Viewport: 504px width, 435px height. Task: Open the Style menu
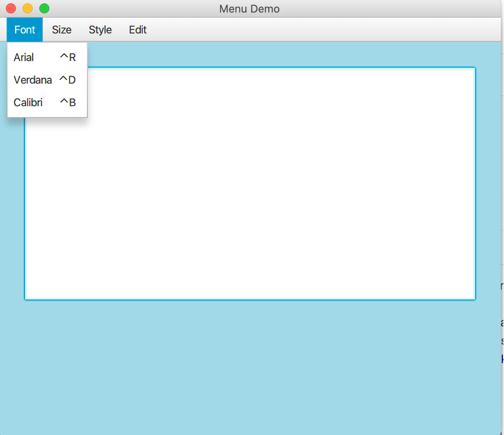(x=100, y=29)
